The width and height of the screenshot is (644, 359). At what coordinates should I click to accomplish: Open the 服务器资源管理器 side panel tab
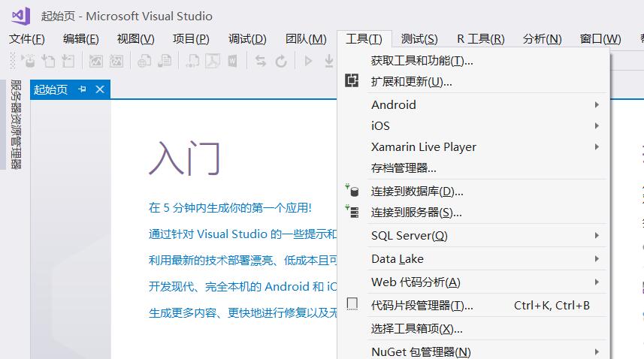coord(16,125)
